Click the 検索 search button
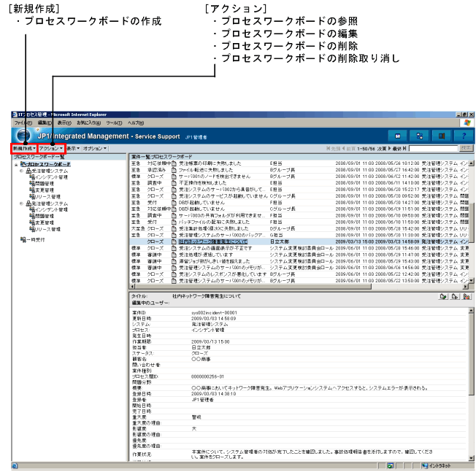The height and width of the screenshot is (472, 476). tap(467, 148)
